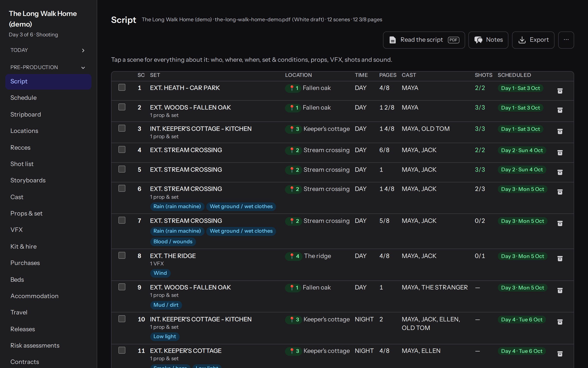This screenshot has height=368, width=588.
Task: Tick the checkbox for scene 1
Action: (x=122, y=87)
